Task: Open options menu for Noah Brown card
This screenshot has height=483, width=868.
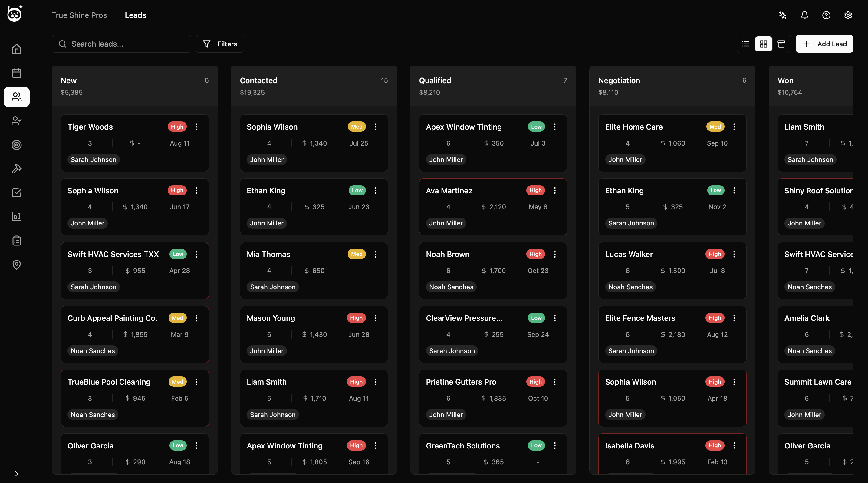Action: pyautogui.click(x=555, y=254)
